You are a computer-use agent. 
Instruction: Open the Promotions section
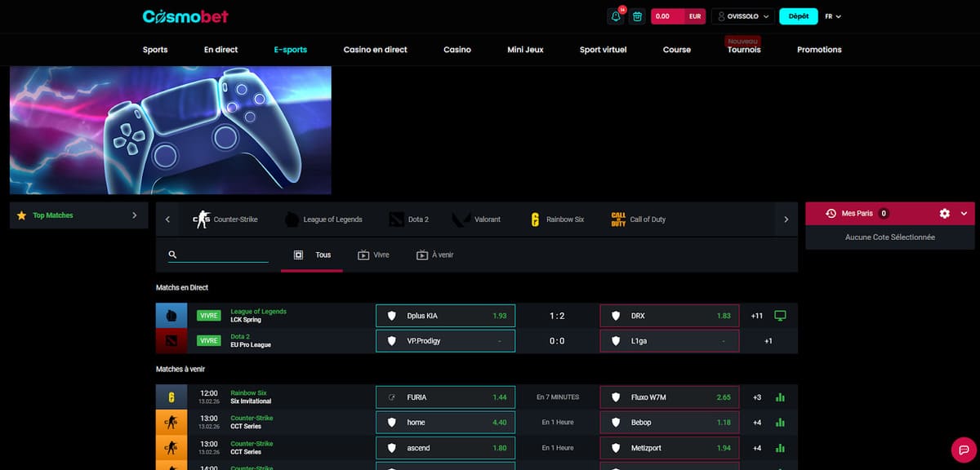[x=818, y=50]
